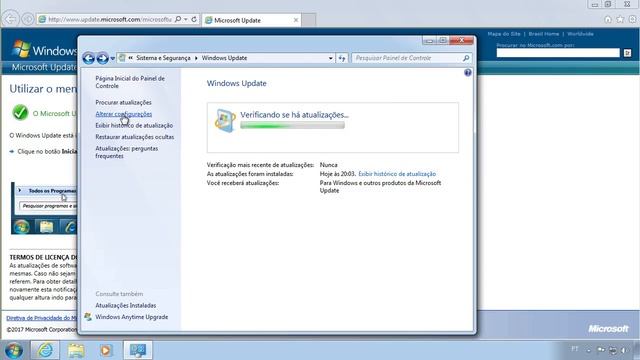
Task: Open Windows Media Player on the taskbar
Action: [106, 350]
